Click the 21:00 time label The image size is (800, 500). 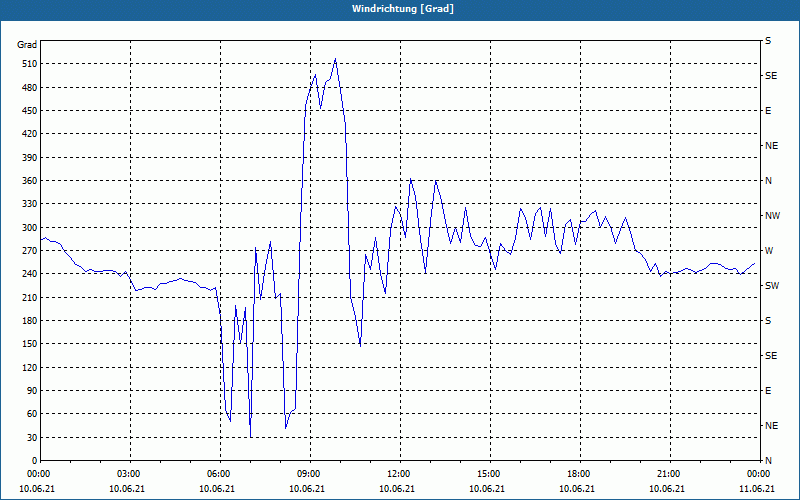pos(670,474)
